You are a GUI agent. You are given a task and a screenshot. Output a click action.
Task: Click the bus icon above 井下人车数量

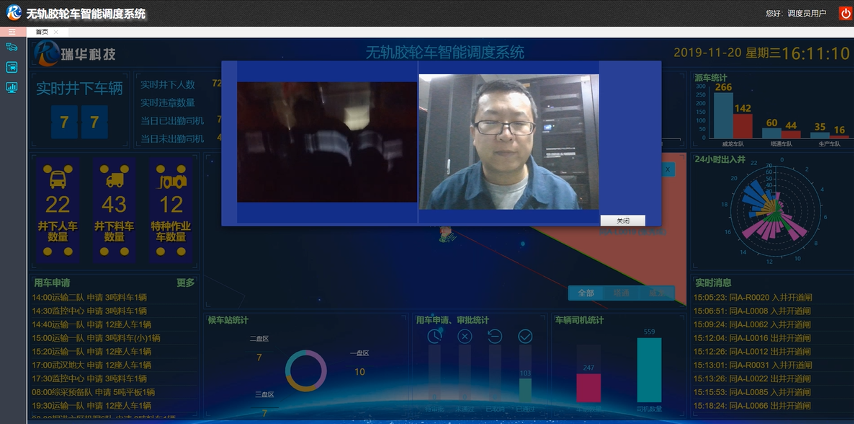[58, 177]
